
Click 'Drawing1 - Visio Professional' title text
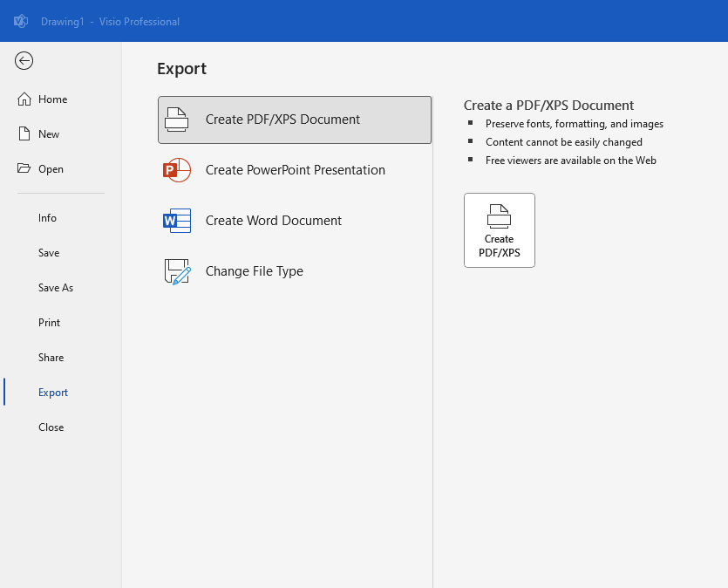coord(110,21)
